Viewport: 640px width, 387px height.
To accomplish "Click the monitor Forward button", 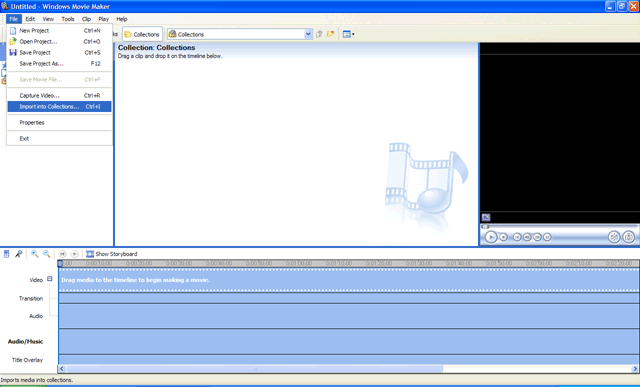I will 547,237.
